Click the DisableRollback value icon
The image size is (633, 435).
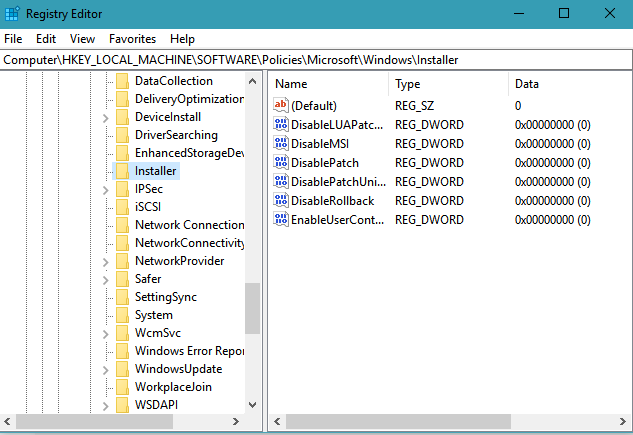[x=280, y=201]
